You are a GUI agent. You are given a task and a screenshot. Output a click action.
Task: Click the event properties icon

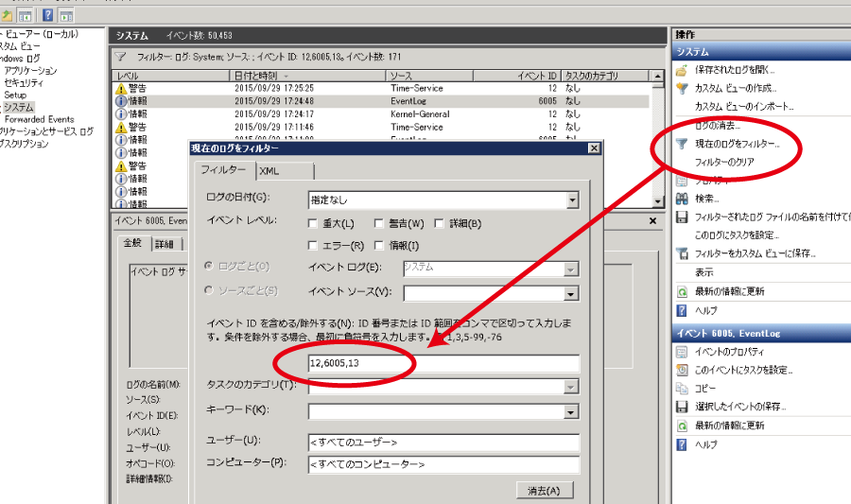[682, 352]
